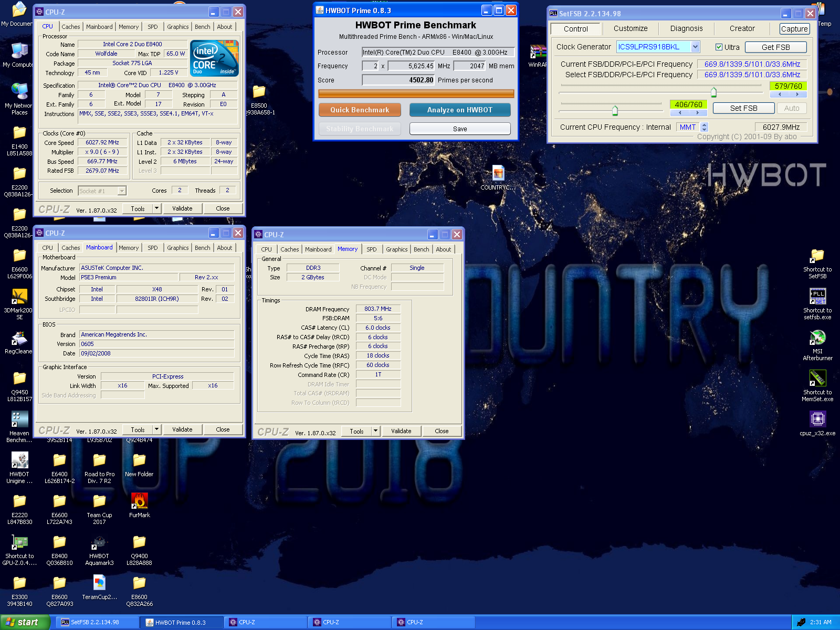Click Close in top CPU-Z window
840x630 pixels.
[x=223, y=208]
